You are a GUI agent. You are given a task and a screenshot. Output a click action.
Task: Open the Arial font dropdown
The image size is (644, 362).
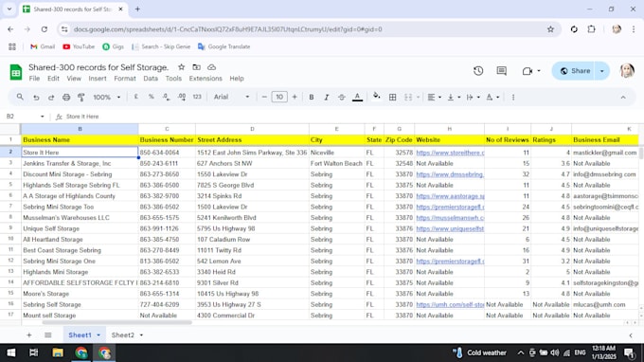click(231, 97)
